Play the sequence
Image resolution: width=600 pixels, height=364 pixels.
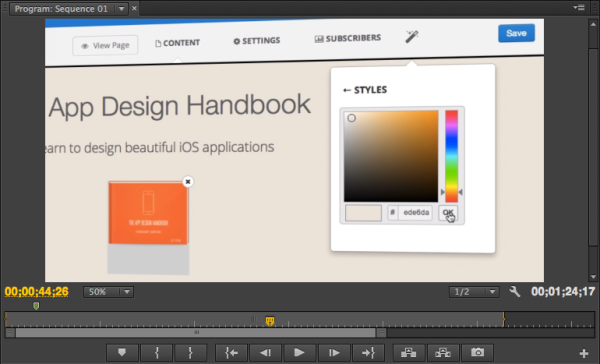299,352
